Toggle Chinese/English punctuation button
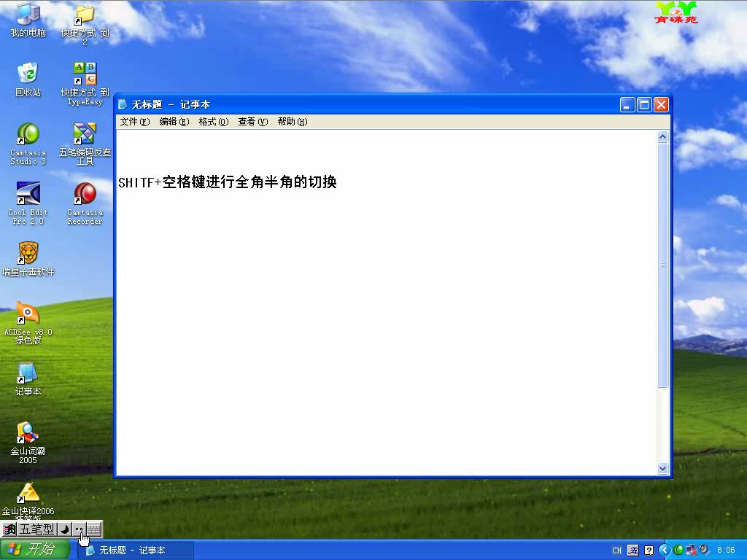 [79, 529]
